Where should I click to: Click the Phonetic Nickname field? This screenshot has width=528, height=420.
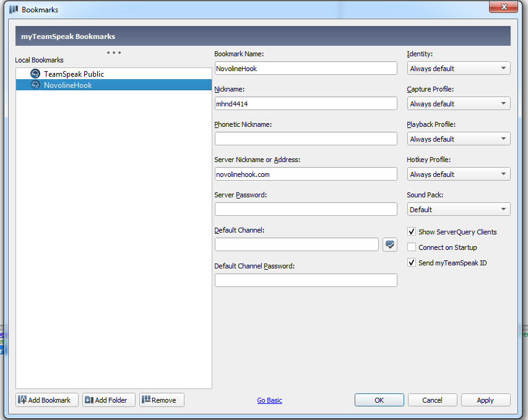coord(306,139)
